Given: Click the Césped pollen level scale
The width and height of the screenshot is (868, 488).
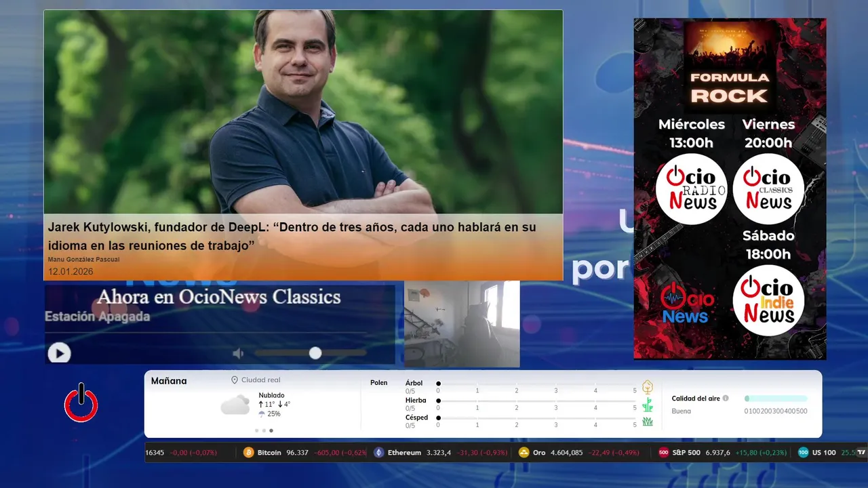Looking at the screenshot, I should click(x=536, y=418).
